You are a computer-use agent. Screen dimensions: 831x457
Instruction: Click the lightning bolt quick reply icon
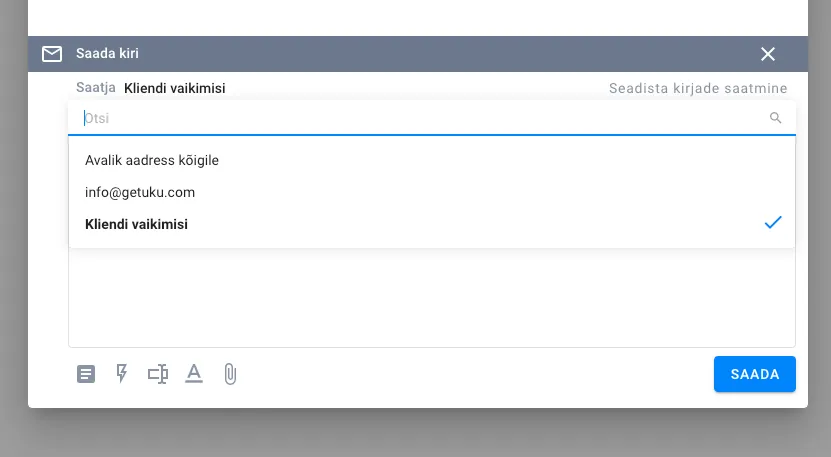click(122, 374)
